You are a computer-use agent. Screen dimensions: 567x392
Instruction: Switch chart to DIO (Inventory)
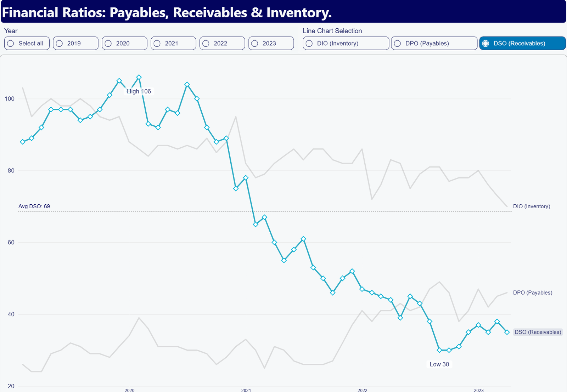click(x=346, y=43)
